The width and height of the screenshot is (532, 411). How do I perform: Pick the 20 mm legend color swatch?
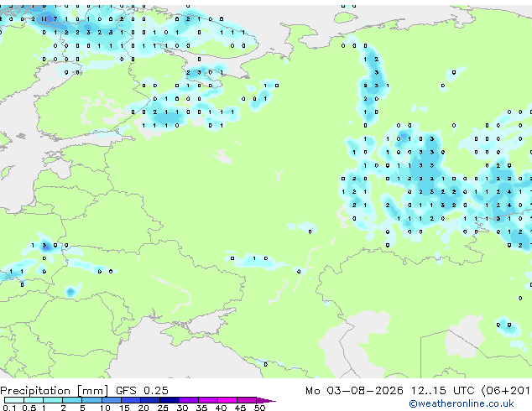(149, 400)
